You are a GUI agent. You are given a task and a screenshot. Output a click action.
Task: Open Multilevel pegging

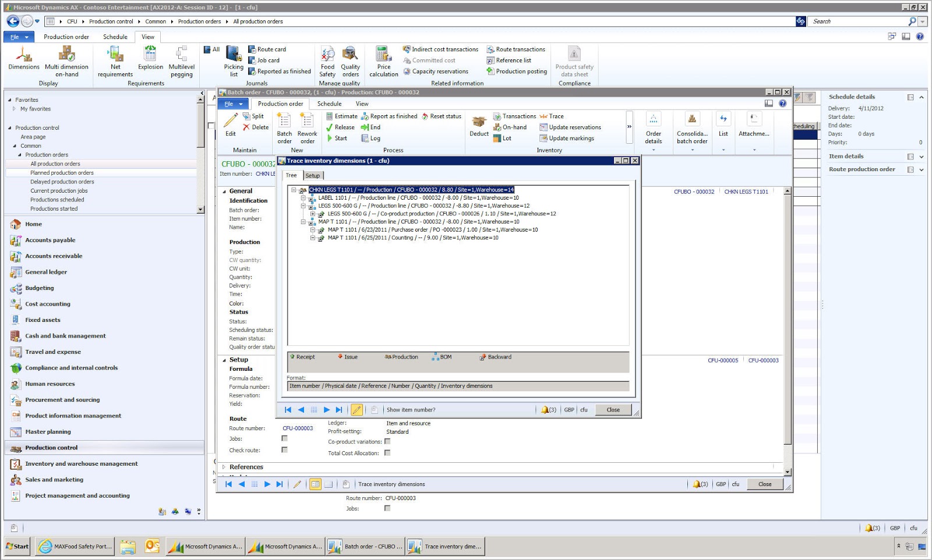pyautogui.click(x=181, y=62)
